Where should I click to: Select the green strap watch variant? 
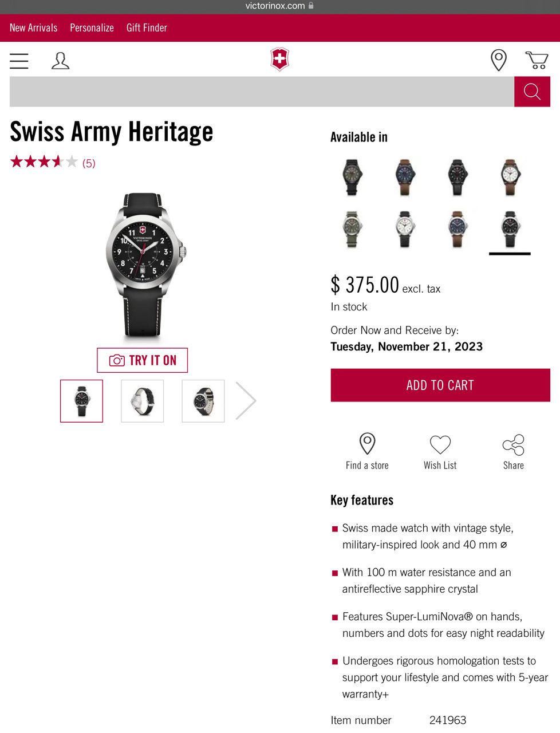pos(352,228)
